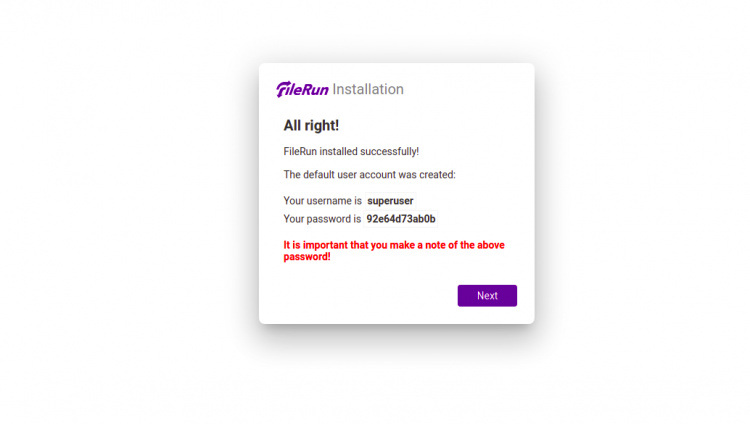Click the default user account created line
This screenshot has height=424, width=750.
click(369, 175)
